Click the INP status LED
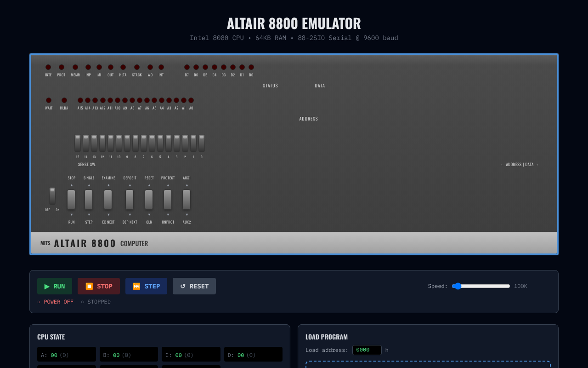The height and width of the screenshot is (368, 588). [x=88, y=67]
